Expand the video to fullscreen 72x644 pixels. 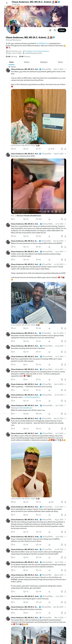64,211
